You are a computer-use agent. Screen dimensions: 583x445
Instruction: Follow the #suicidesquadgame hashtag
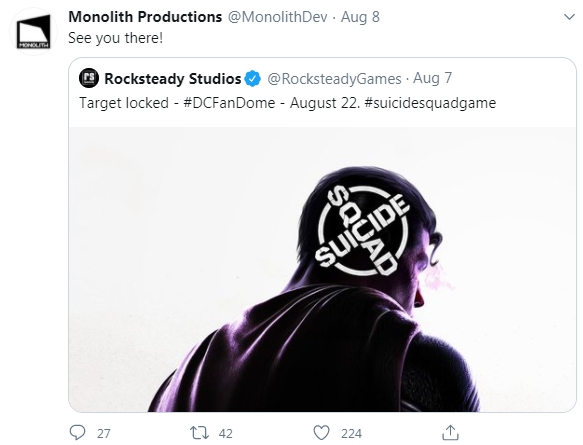pyautogui.click(x=430, y=103)
